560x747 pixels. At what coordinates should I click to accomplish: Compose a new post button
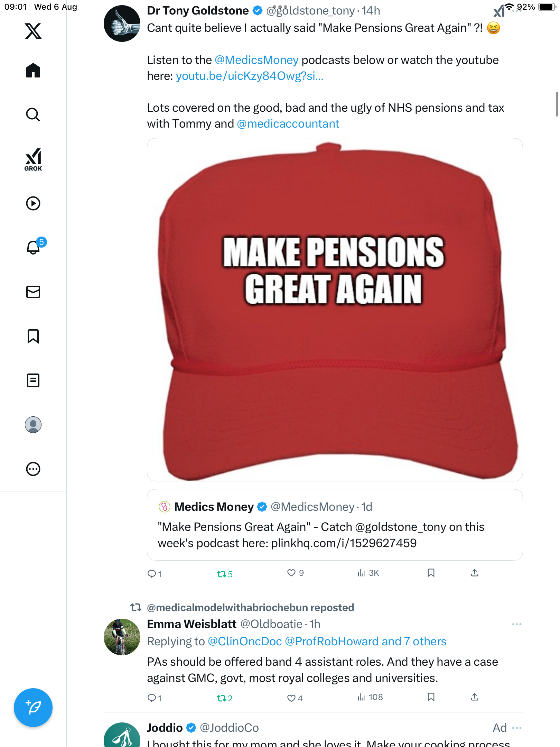coord(33,708)
